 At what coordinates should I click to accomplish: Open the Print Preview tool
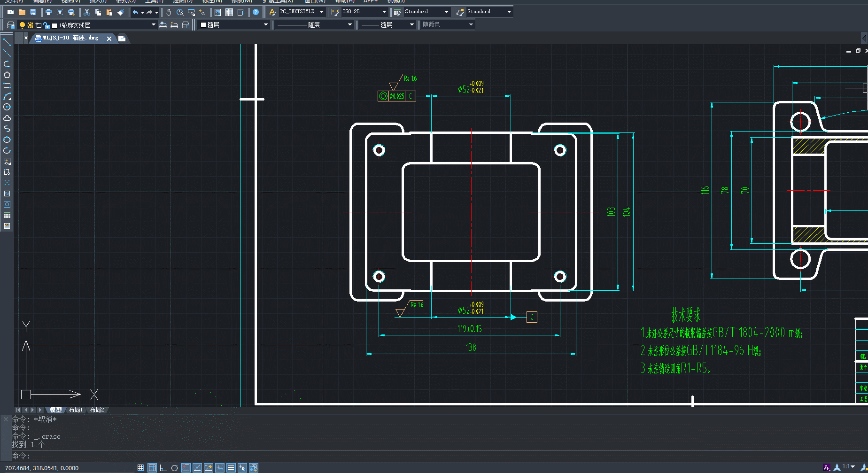pyautogui.click(x=60, y=12)
